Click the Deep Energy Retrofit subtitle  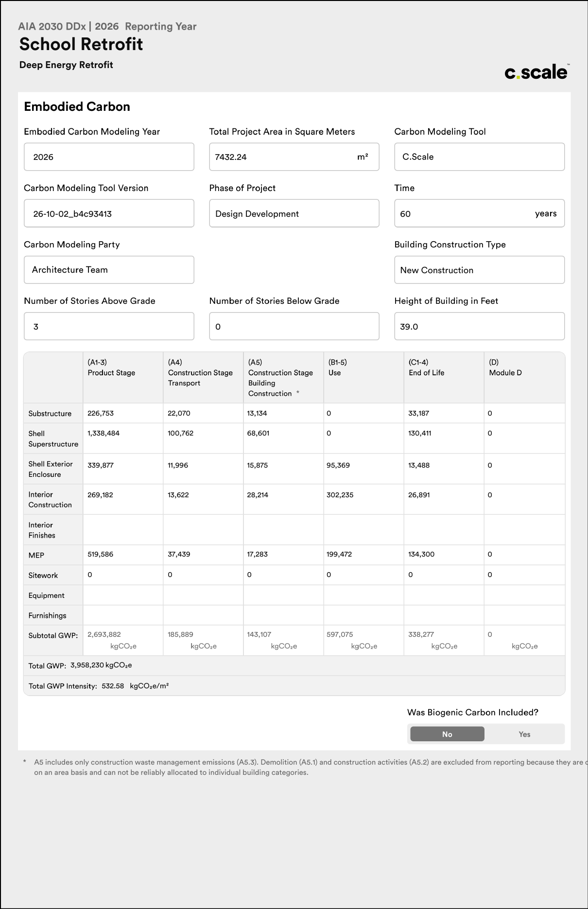coord(66,65)
